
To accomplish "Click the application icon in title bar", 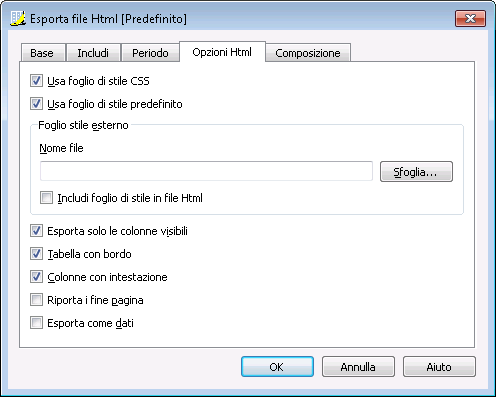I will click(18, 18).
